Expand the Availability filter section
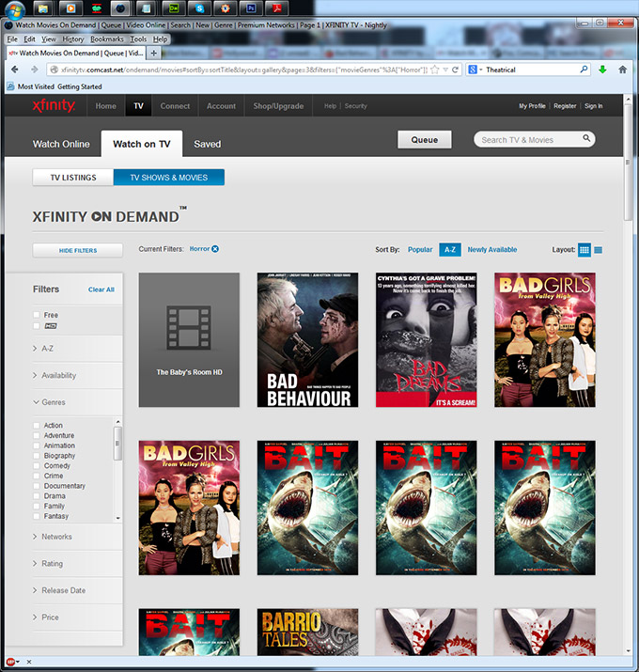The width and height of the screenshot is (639, 672). click(55, 375)
